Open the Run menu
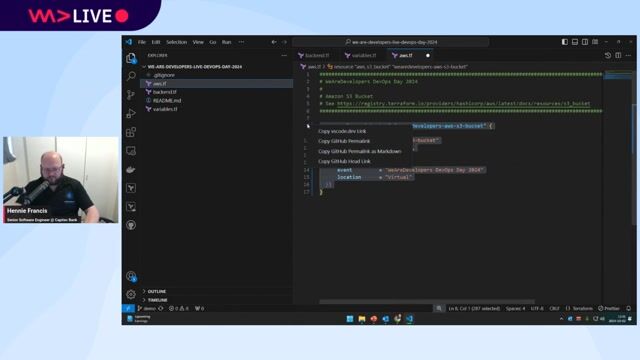 [227, 42]
